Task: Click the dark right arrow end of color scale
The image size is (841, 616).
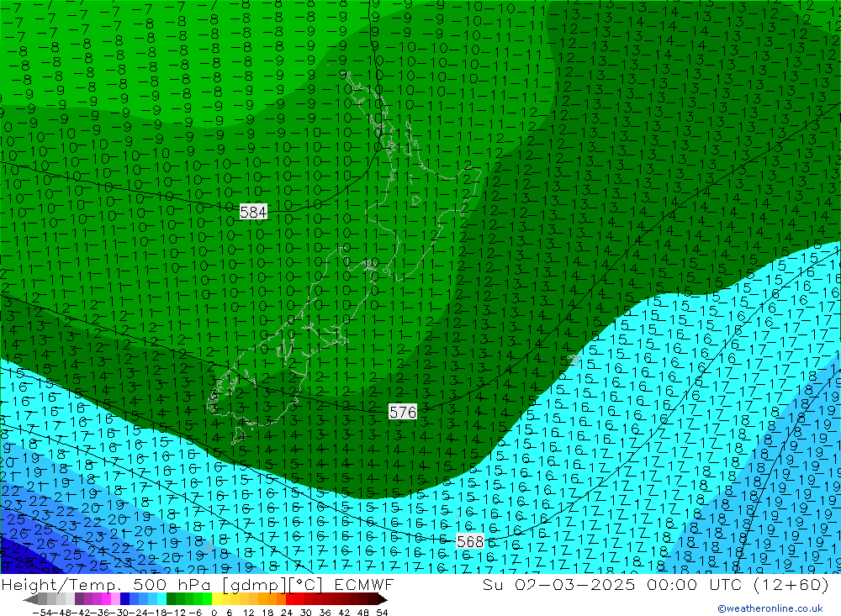Action: tap(383, 599)
